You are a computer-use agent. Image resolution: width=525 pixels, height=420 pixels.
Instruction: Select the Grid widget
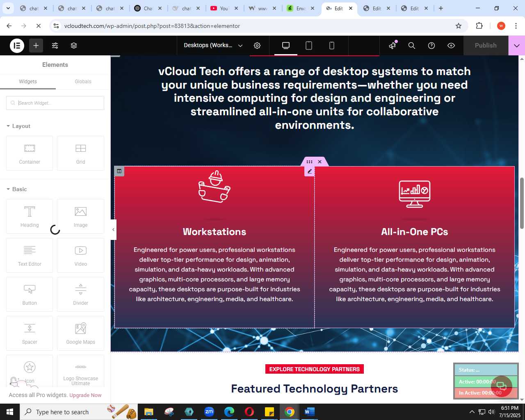pyautogui.click(x=80, y=153)
